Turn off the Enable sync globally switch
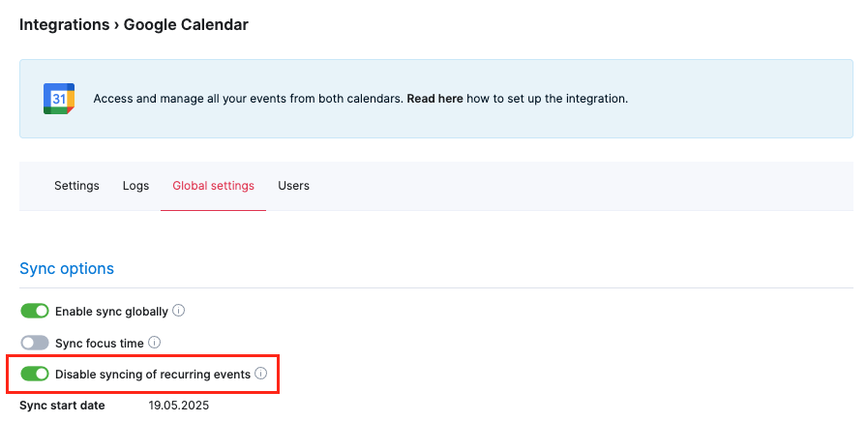Screen dimensions: 868x422 pos(35,312)
